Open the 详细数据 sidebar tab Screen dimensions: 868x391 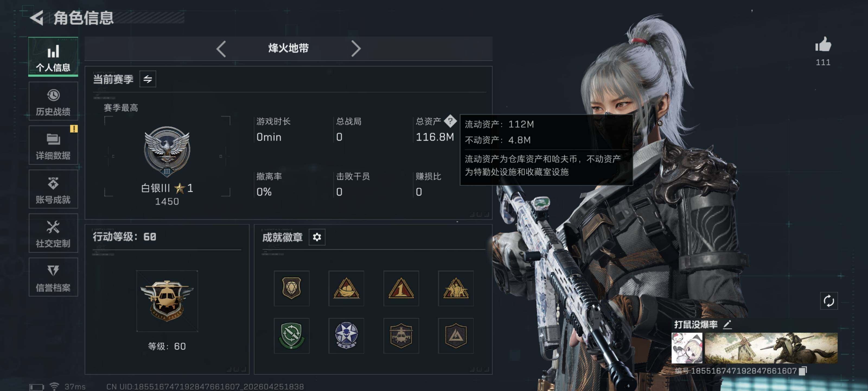53,145
